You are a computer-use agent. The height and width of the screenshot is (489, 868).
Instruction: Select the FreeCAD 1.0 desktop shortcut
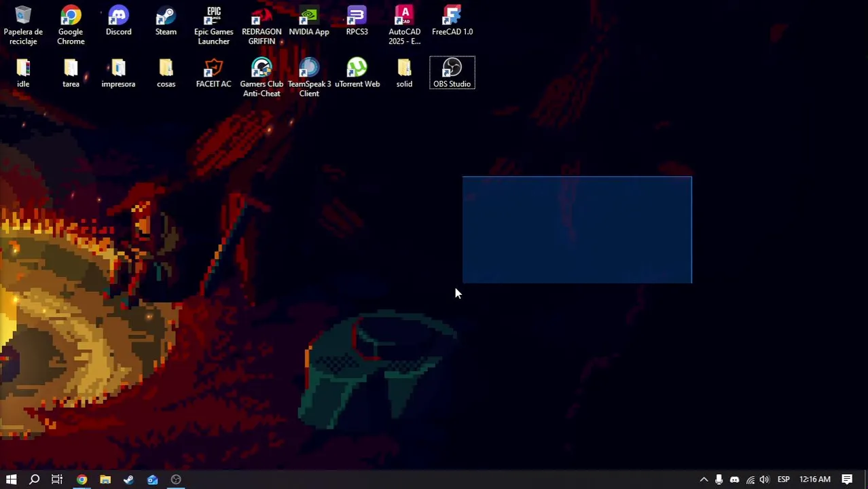452,21
